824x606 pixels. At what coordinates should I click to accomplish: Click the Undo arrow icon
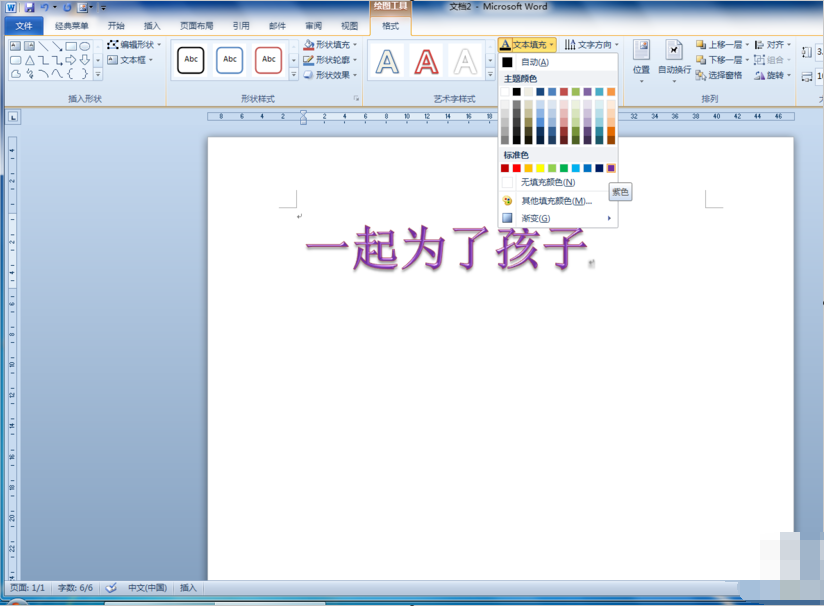45,7
